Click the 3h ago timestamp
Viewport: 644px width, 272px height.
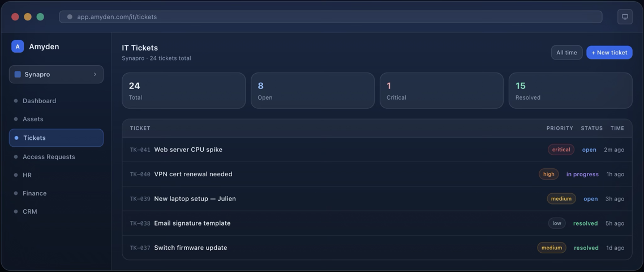(x=615, y=199)
